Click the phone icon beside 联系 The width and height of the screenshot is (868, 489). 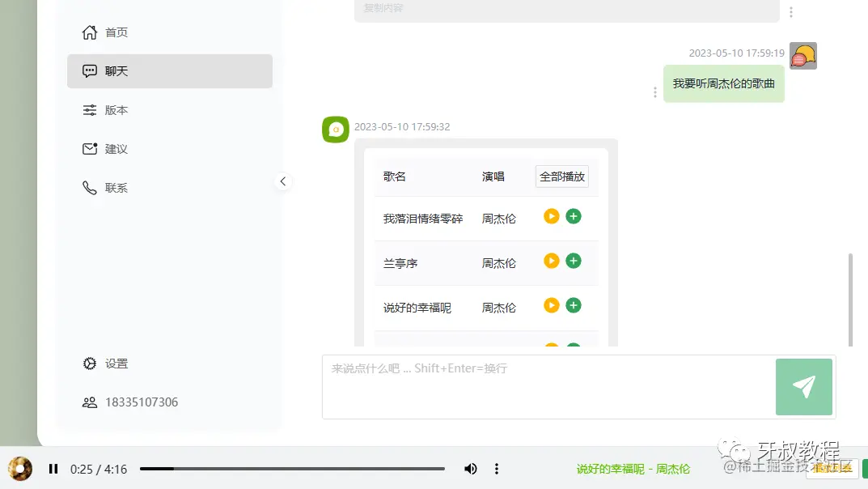(90, 188)
